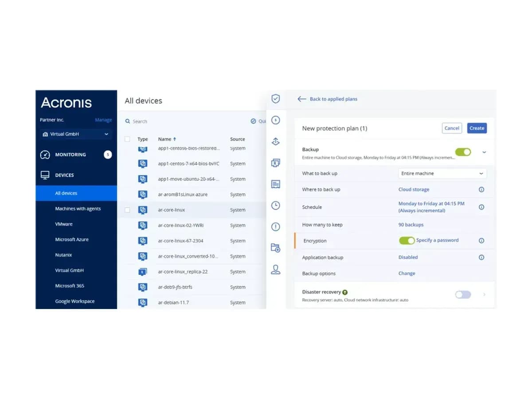Collapse the Backup section chevron
The width and height of the screenshot is (532, 399).
coord(484,152)
